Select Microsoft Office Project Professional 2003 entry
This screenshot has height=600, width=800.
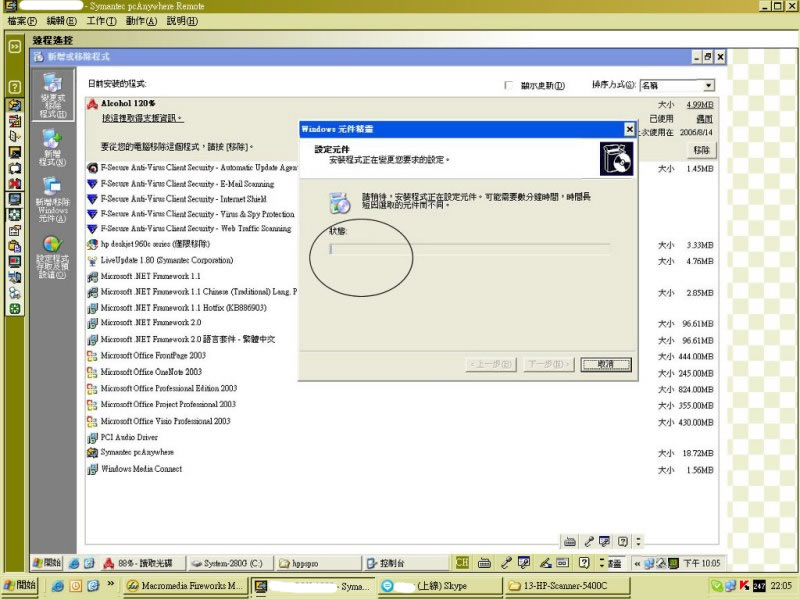(162, 405)
